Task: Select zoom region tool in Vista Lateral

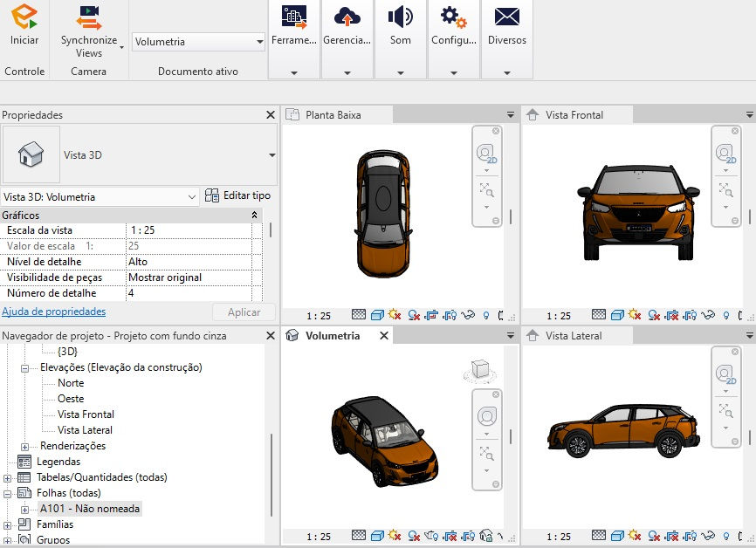Action: click(x=725, y=410)
